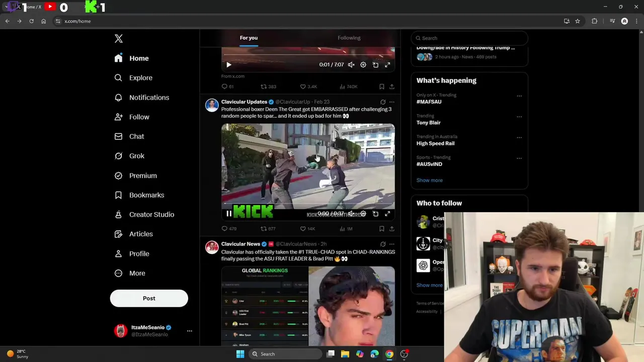Enter fullscreen on top video
Viewport: 644px width, 362px height.
pyautogui.click(x=387, y=65)
